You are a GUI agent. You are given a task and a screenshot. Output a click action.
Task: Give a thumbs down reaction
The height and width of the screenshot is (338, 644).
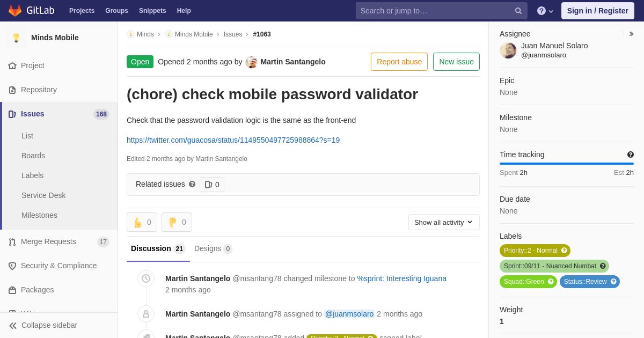177,222
